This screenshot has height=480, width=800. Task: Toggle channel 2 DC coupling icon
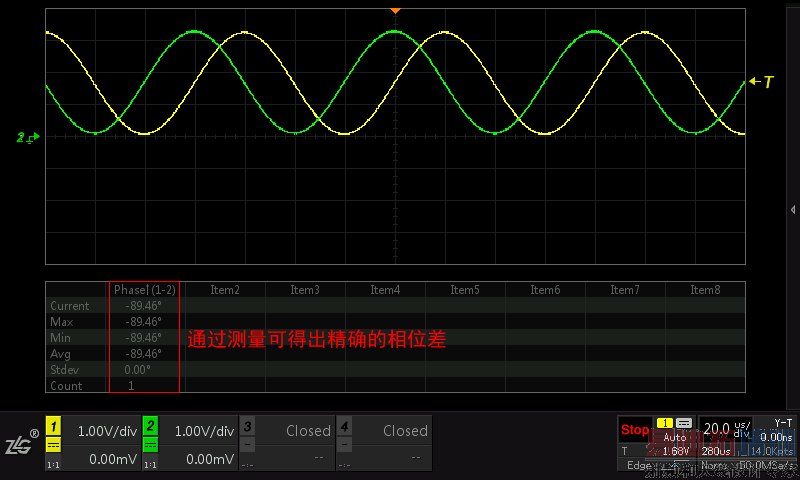click(x=150, y=445)
